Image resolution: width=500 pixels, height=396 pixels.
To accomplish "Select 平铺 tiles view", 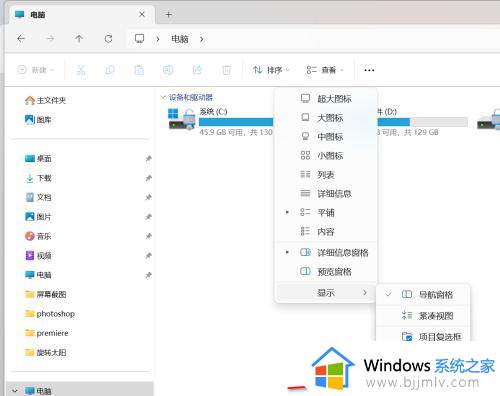I will 326,213.
